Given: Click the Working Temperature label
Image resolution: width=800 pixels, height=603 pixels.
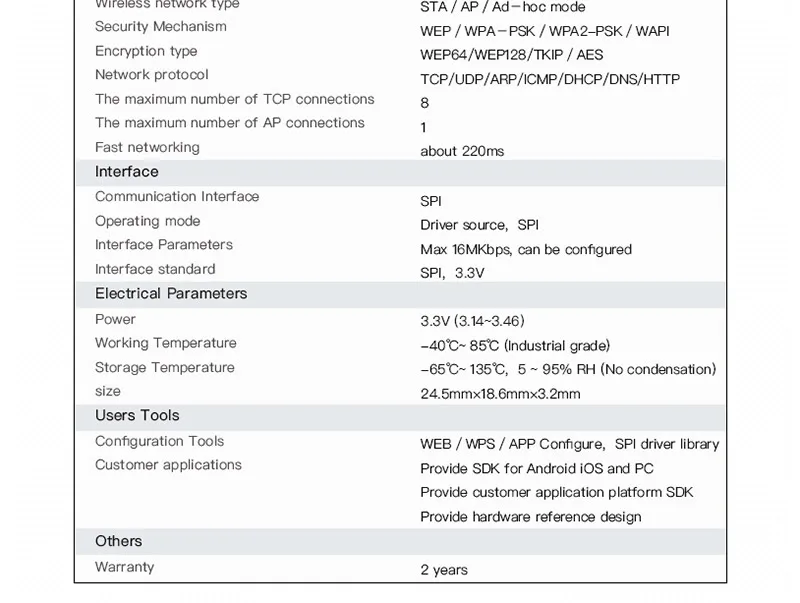Looking at the screenshot, I should pos(166,343).
